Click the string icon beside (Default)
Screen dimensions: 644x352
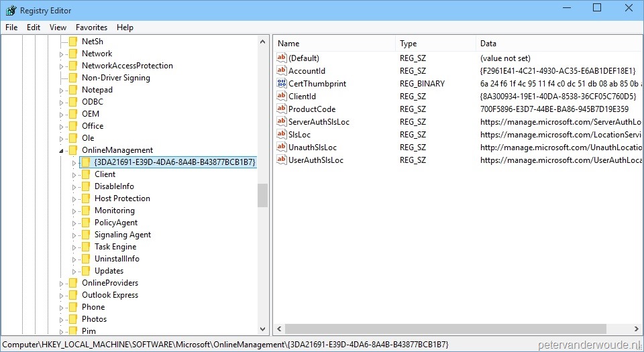[281, 58]
